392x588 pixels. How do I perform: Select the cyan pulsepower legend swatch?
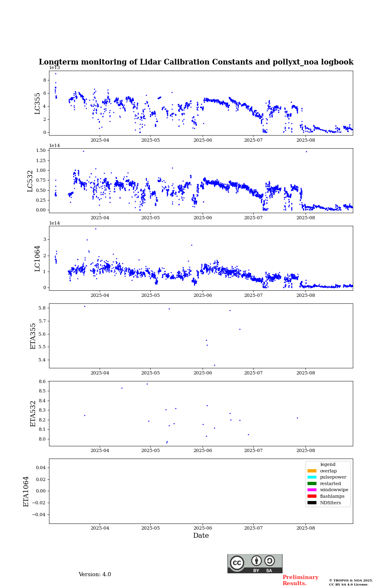312,477
